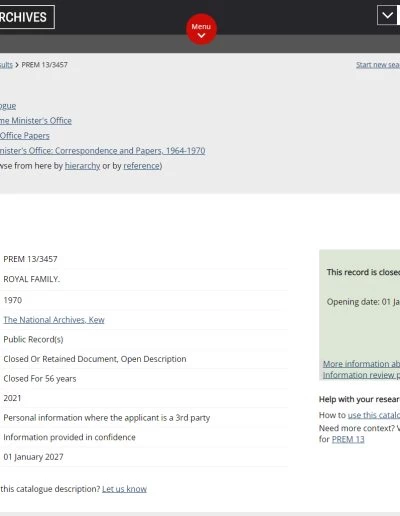Click the breadcrumb arrow before PREM 13/3457

[x=17, y=65]
